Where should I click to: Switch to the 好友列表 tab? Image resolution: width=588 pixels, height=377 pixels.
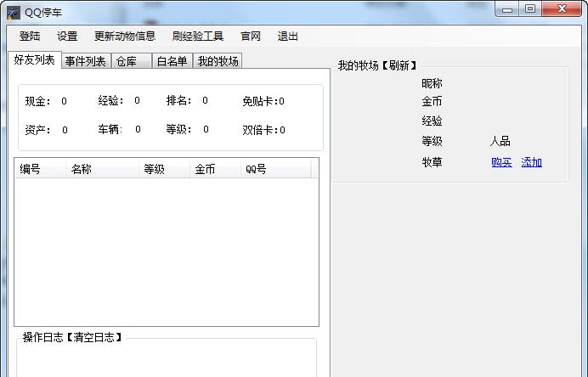tap(35, 60)
